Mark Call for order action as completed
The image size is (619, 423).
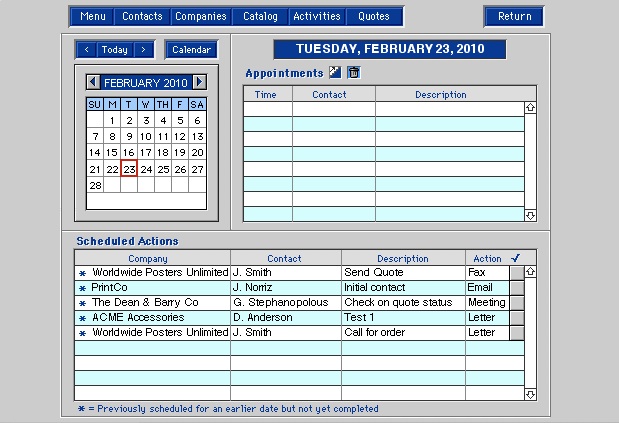click(517, 333)
